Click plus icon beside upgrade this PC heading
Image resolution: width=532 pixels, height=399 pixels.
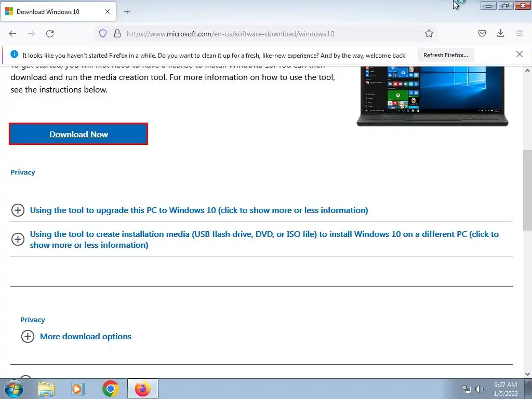click(18, 210)
